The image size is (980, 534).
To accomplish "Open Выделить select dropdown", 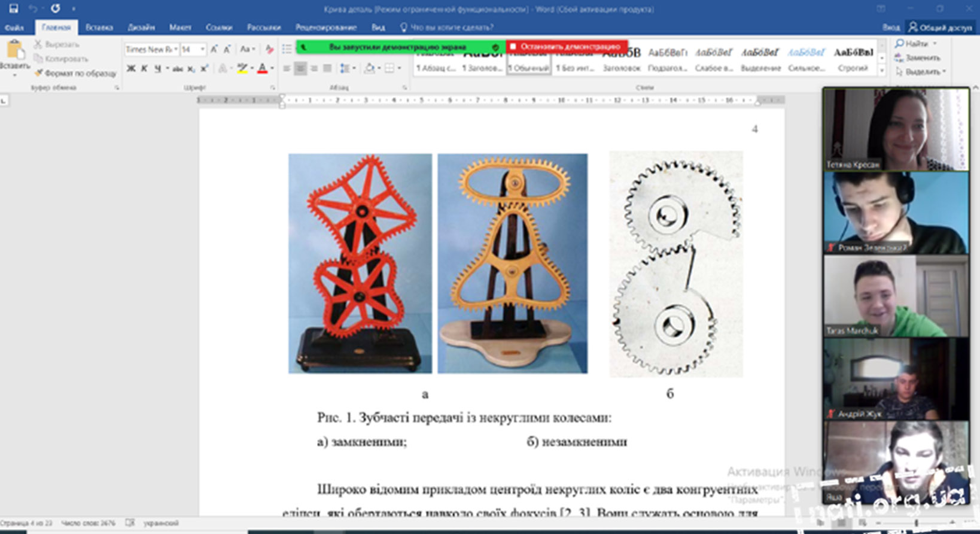I will pyautogui.click(x=920, y=71).
